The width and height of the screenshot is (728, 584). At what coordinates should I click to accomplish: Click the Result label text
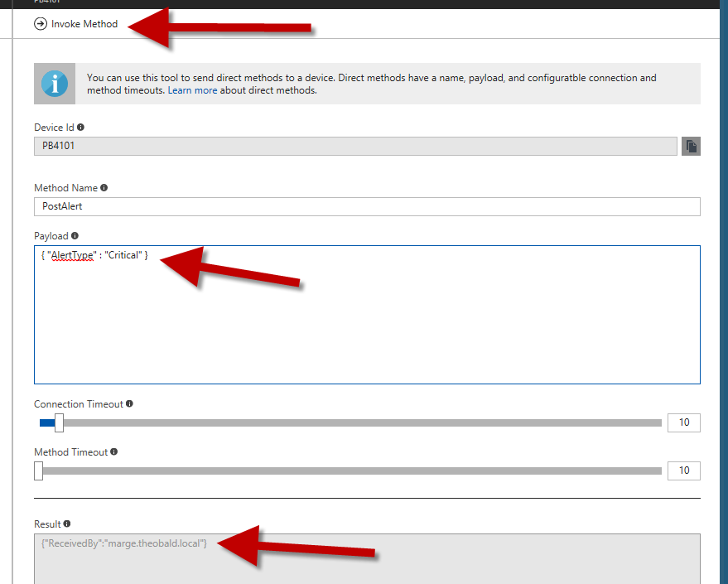47,524
